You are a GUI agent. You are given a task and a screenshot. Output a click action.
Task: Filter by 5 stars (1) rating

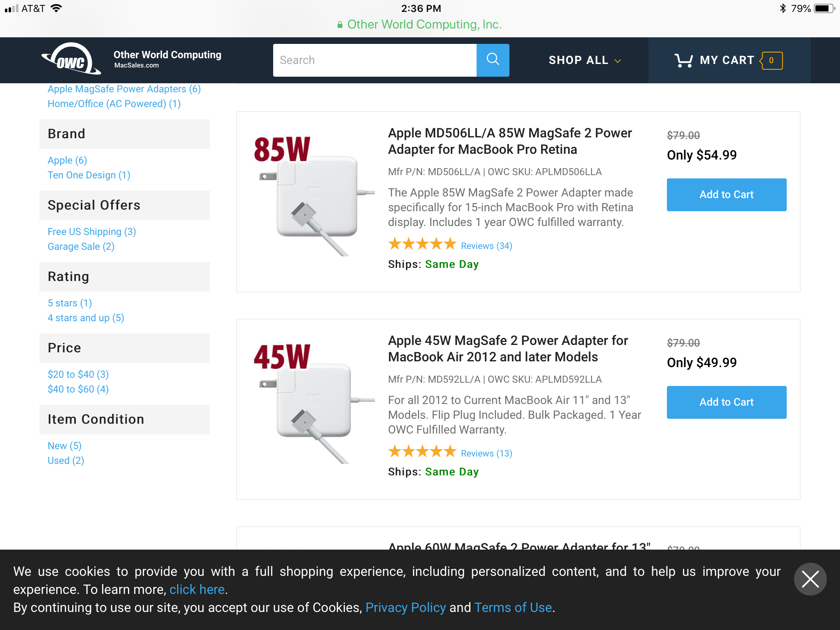[70, 303]
